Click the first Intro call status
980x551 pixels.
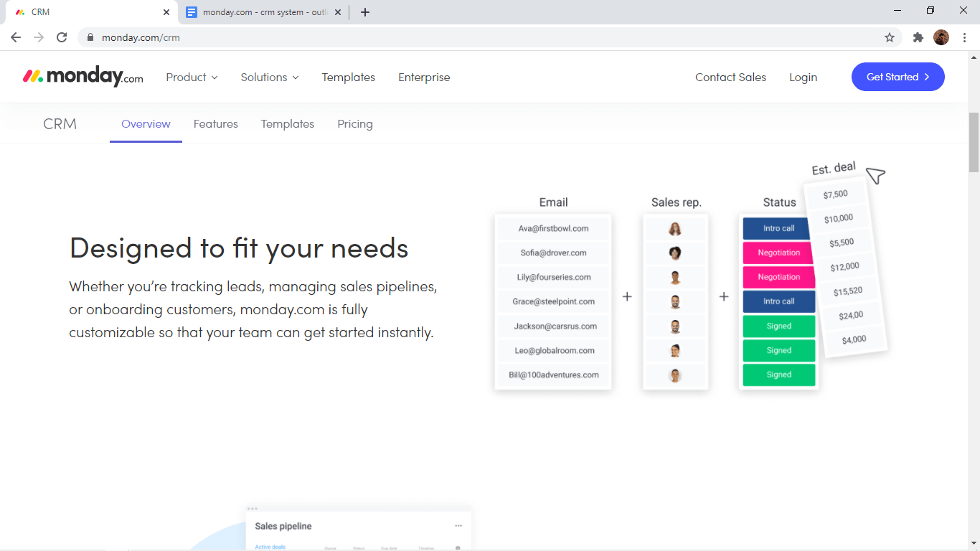tap(778, 229)
